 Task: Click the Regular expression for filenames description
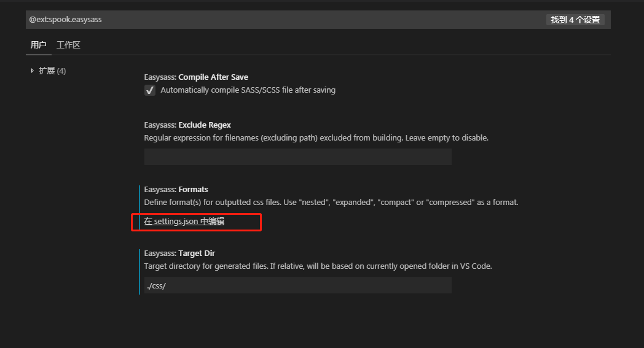[316, 138]
